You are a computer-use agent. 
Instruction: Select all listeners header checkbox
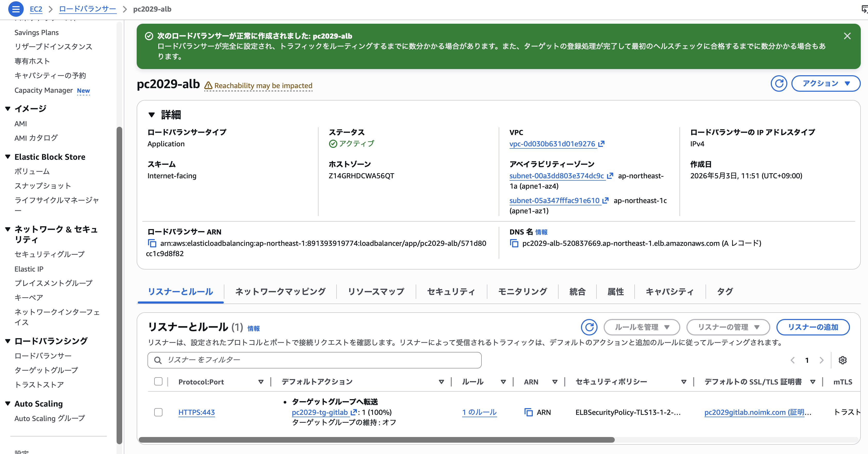(x=158, y=381)
